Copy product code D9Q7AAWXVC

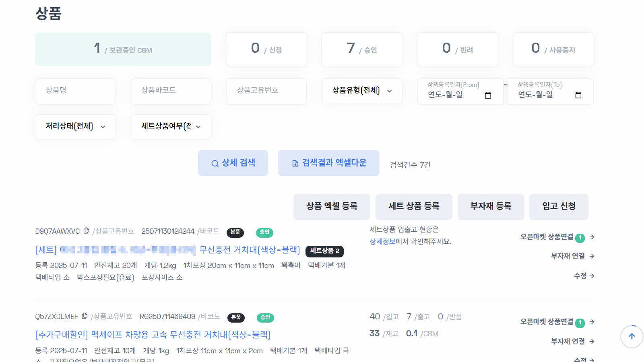click(x=87, y=230)
